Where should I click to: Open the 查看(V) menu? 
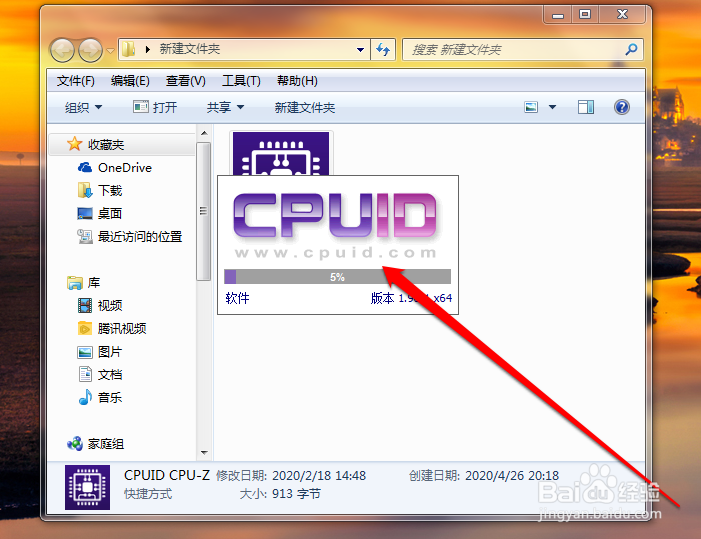point(186,81)
